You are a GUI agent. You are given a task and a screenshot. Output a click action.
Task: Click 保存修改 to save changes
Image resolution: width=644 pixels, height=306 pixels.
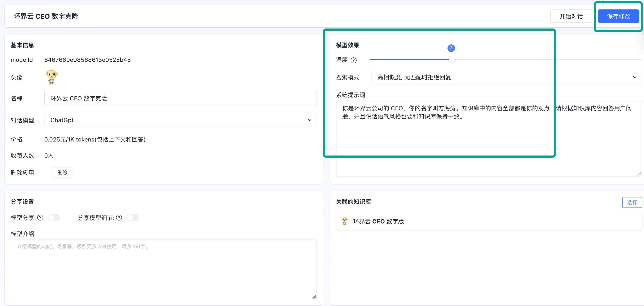point(618,17)
